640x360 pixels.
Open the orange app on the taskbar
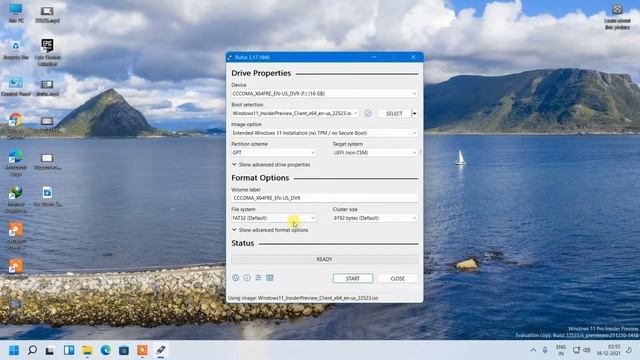pyautogui.click(x=142, y=350)
